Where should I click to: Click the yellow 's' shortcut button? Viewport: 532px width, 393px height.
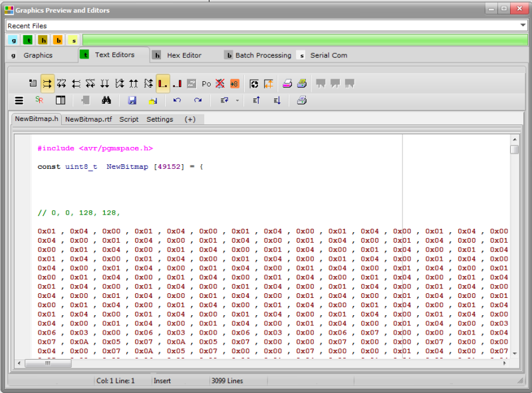(73, 41)
